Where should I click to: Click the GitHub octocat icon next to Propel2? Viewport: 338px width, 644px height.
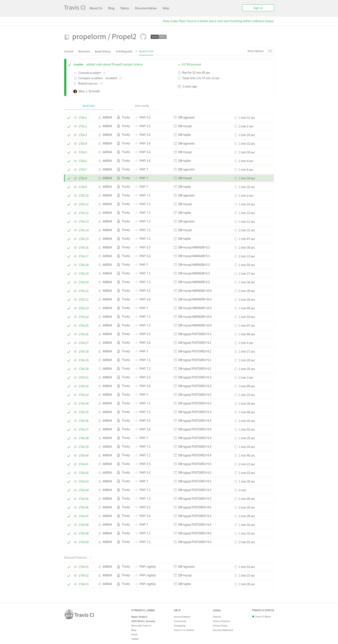pos(143,37)
